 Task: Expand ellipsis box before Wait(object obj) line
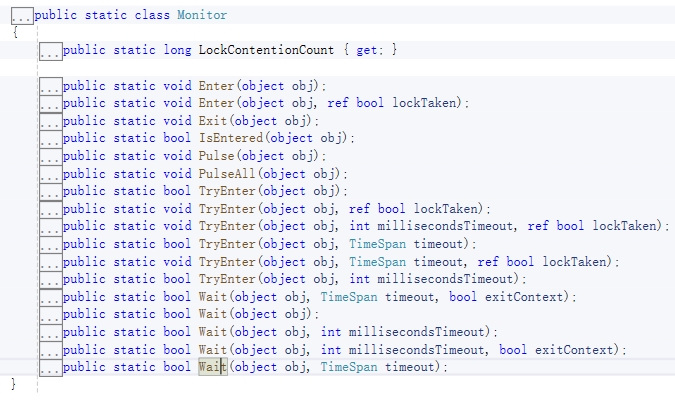click(x=50, y=315)
